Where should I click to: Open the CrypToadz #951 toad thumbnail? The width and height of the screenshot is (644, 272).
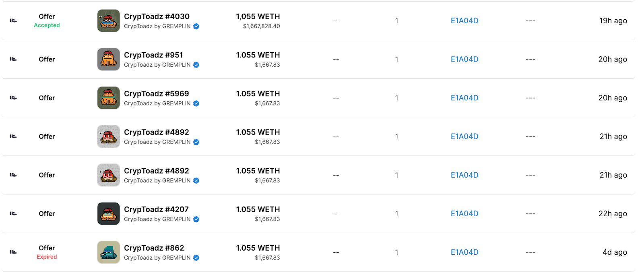coord(108,59)
